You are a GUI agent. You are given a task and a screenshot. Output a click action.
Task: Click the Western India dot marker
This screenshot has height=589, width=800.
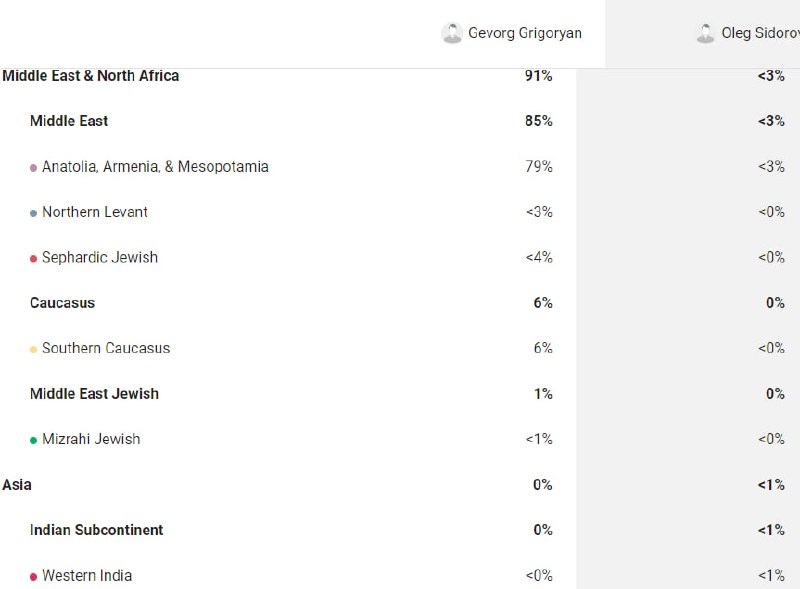pyautogui.click(x=33, y=577)
